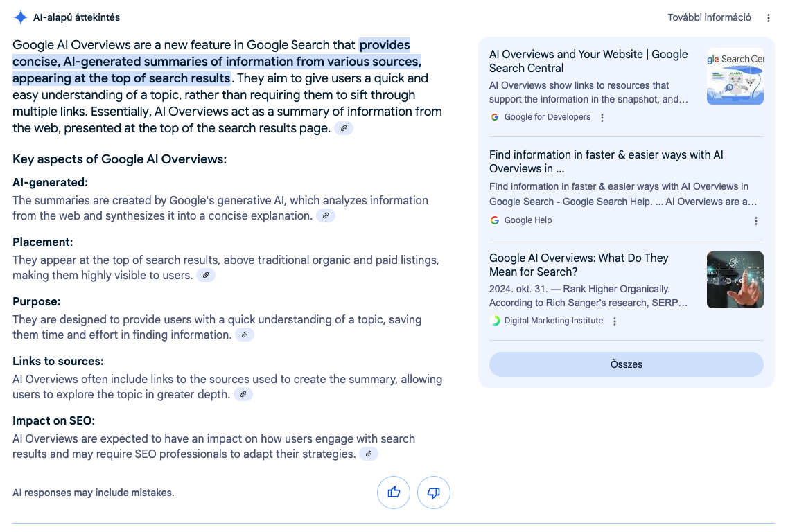Open the source link icon after intro paragraph

[x=344, y=129]
